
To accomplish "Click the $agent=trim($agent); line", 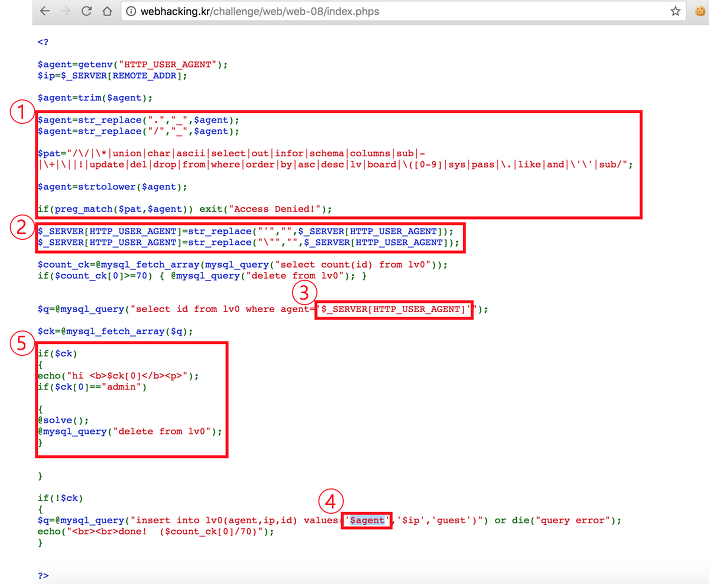I will (95, 98).
